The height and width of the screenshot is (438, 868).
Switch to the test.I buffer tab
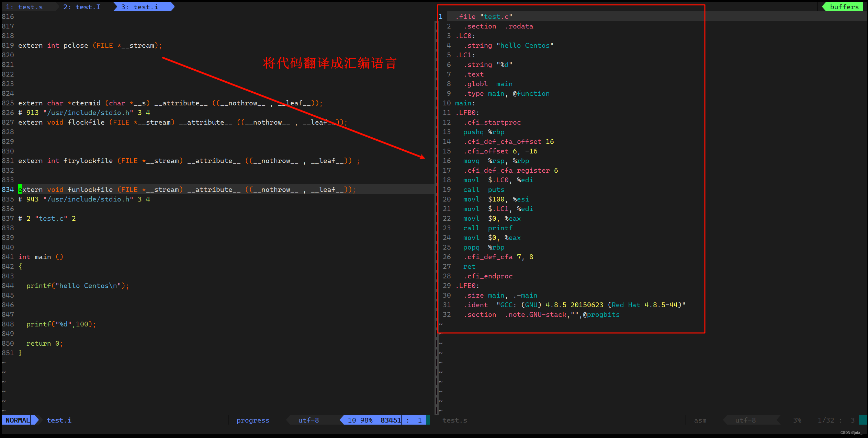[x=82, y=7]
